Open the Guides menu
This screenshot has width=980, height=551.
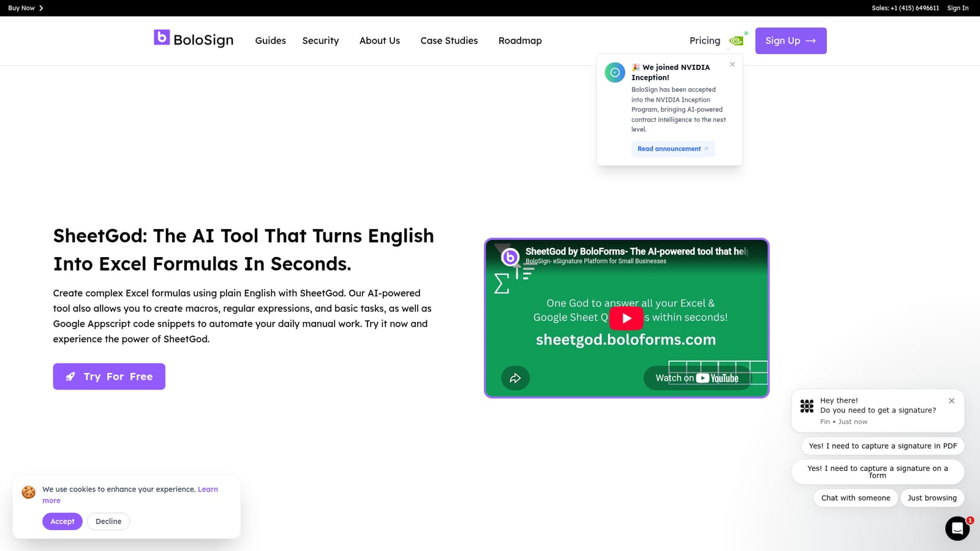coord(270,40)
